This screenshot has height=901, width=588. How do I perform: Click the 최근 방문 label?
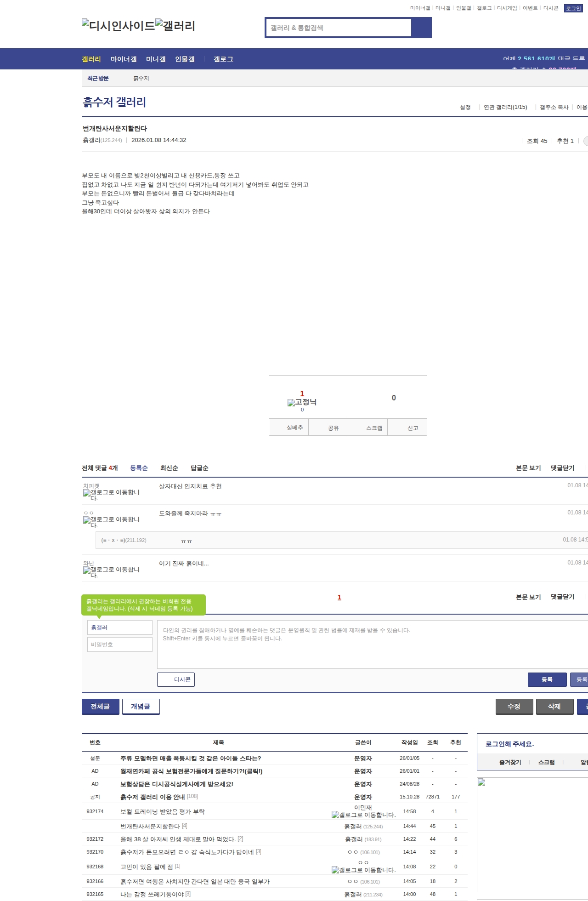(x=98, y=79)
